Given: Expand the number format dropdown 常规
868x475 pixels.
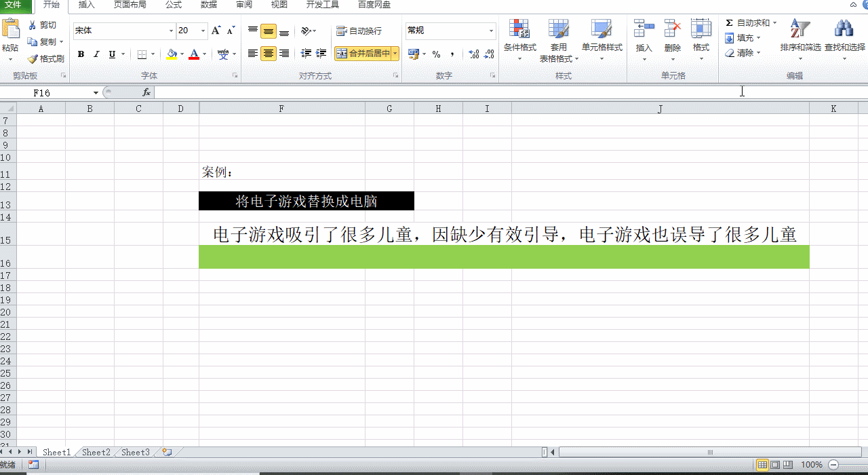Looking at the screenshot, I should click(x=492, y=31).
